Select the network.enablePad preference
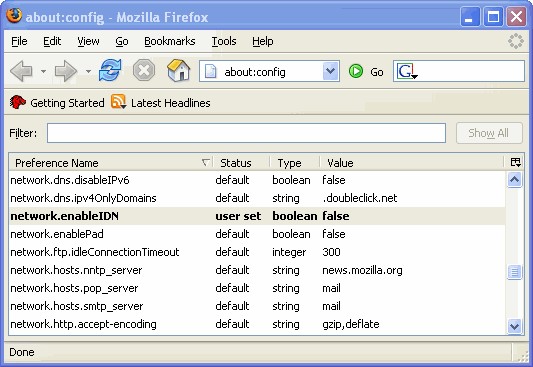The width and height of the screenshot is (533, 367). pyautogui.click(x=257, y=234)
